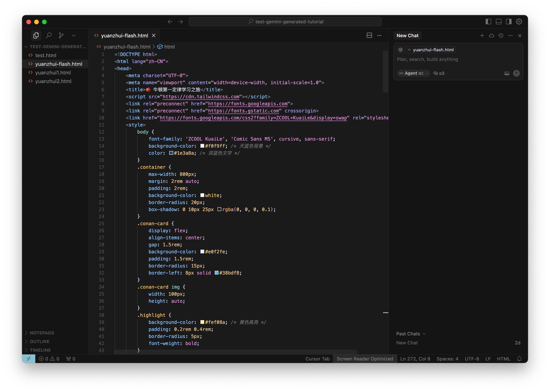Click the #38bdf8 color swatch
This screenshot has width=550, height=392.
click(217, 273)
